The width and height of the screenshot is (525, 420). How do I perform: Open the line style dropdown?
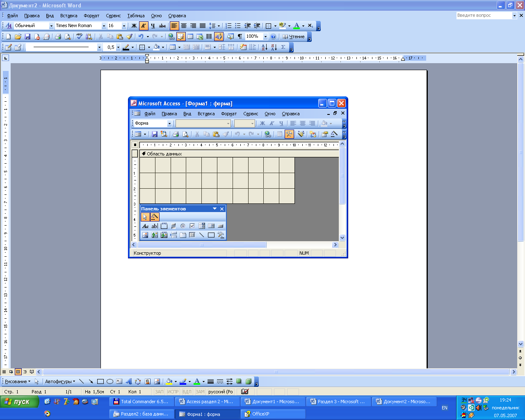point(99,48)
